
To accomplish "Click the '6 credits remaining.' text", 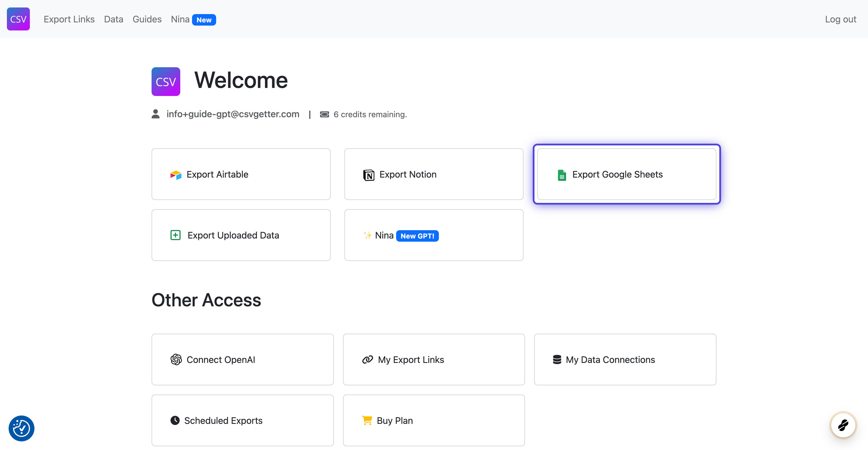I will [370, 114].
